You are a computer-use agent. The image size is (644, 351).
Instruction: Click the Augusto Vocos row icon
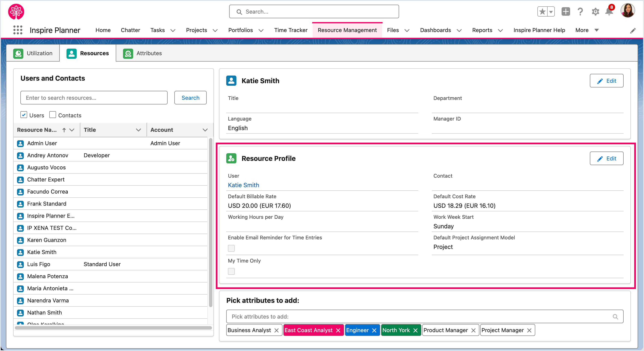click(20, 168)
